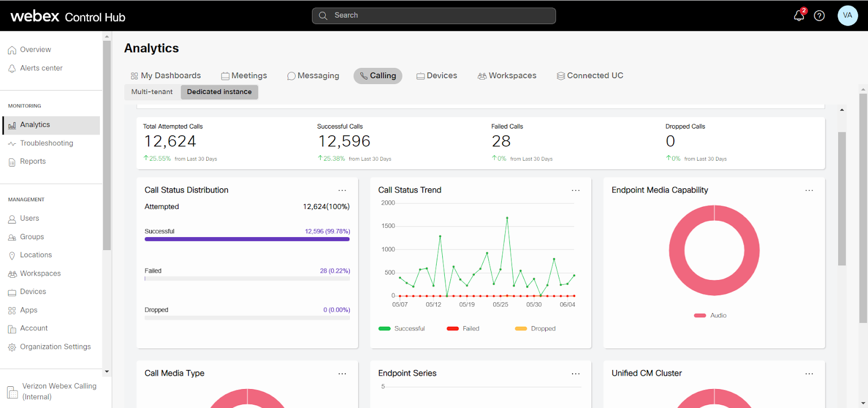The height and width of the screenshot is (408, 868).
Task: Click in the Search input field
Action: [434, 16]
